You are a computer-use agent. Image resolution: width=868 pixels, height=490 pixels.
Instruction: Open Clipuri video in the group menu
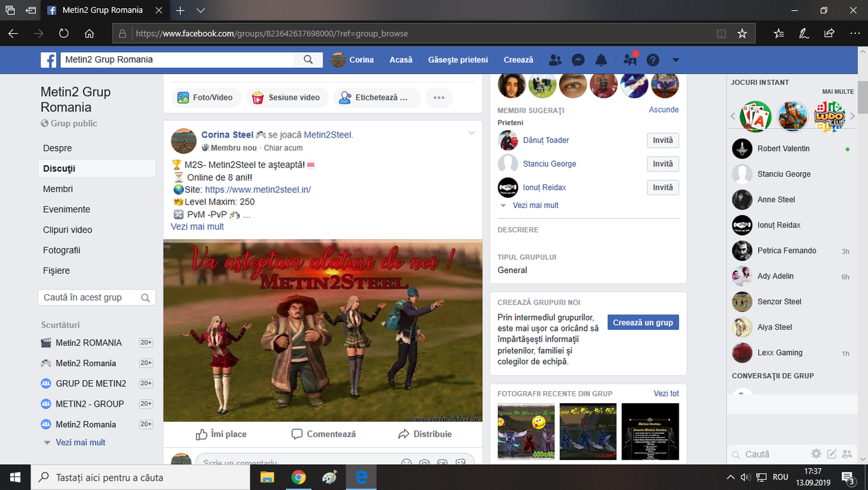point(68,230)
